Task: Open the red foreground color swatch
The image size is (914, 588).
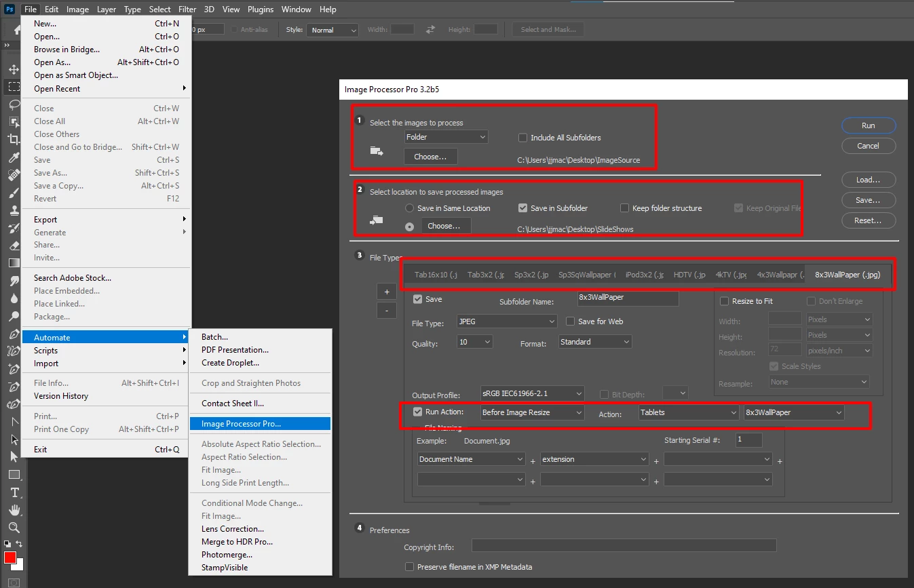Action: [9, 557]
